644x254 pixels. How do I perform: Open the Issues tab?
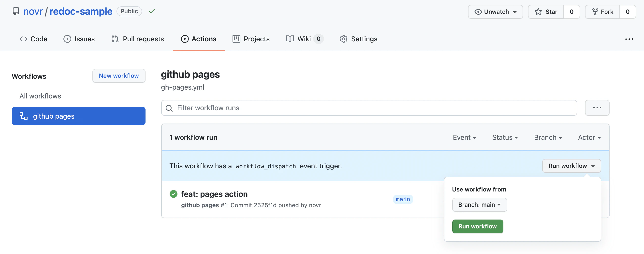click(x=79, y=39)
